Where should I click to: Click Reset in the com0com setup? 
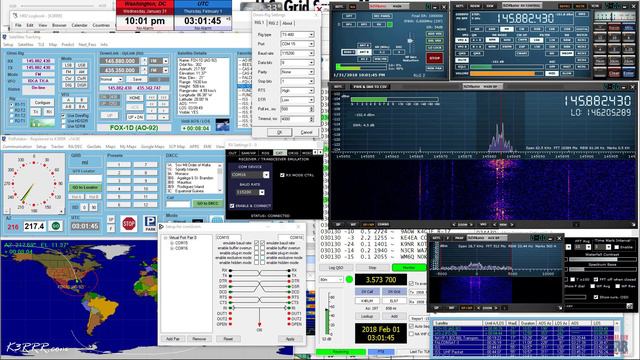[x=228, y=339]
